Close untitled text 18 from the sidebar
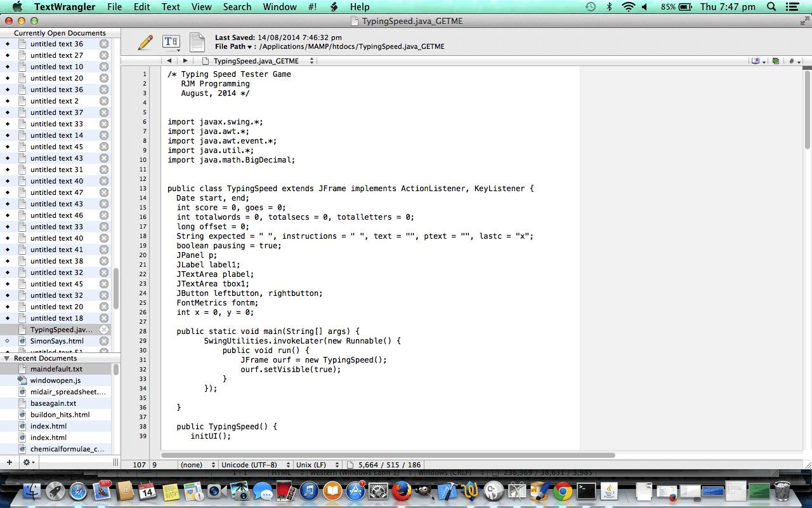Viewport: 812px width, 508px height. pyautogui.click(x=104, y=317)
